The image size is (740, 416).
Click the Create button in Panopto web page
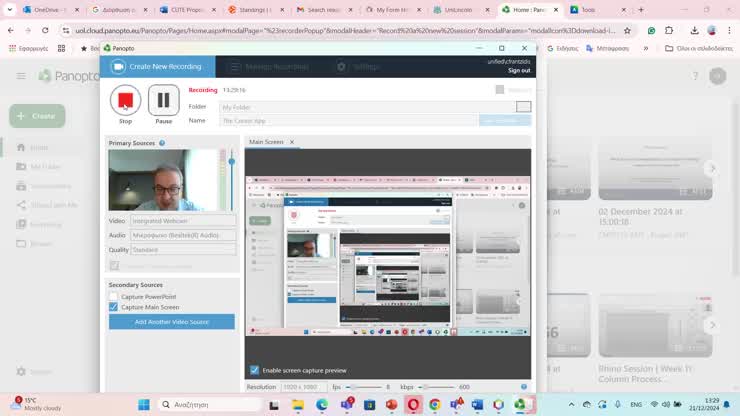37,116
